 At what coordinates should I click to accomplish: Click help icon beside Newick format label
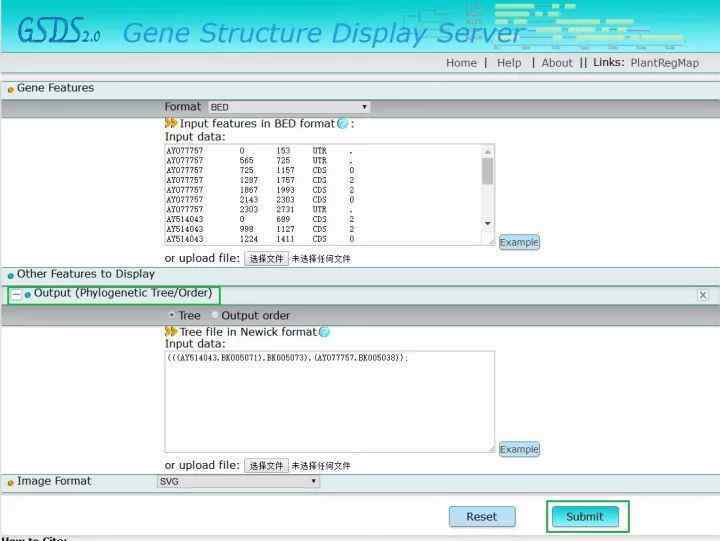[324, 332]
